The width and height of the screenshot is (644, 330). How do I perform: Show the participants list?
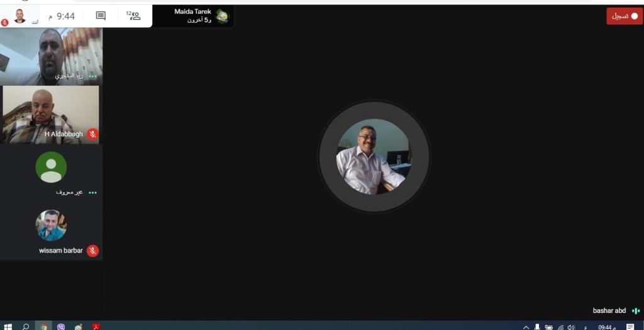click(x=134, y=16)
